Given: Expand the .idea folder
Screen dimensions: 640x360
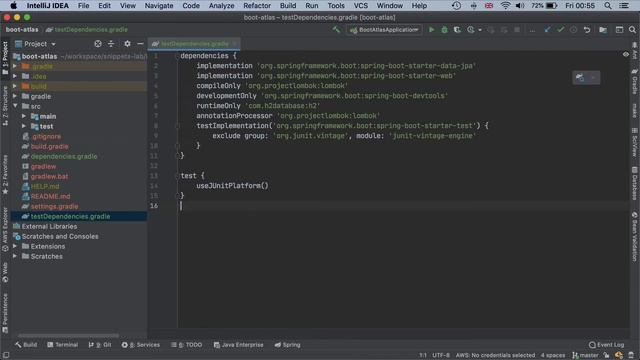Looking at the screenshot, I should 15,76.
